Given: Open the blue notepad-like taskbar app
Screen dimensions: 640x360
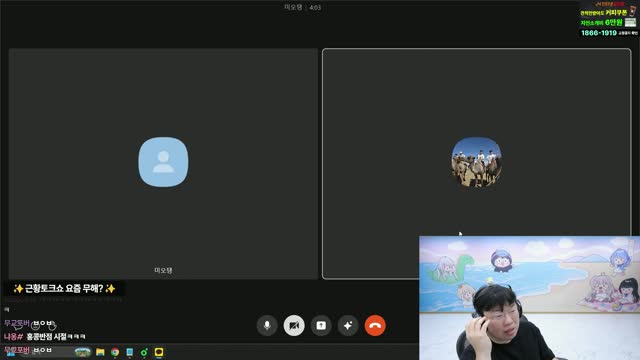Looking at the screenshot, I should point(129,352).
